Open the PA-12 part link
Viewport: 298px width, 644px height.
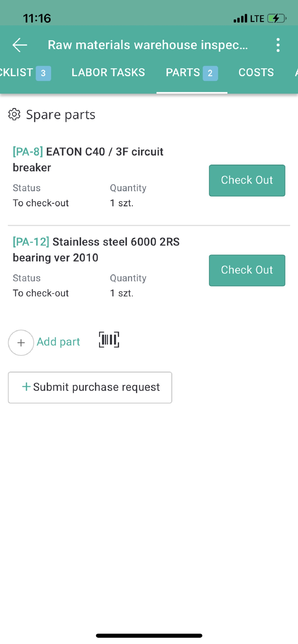coord(31,242)
